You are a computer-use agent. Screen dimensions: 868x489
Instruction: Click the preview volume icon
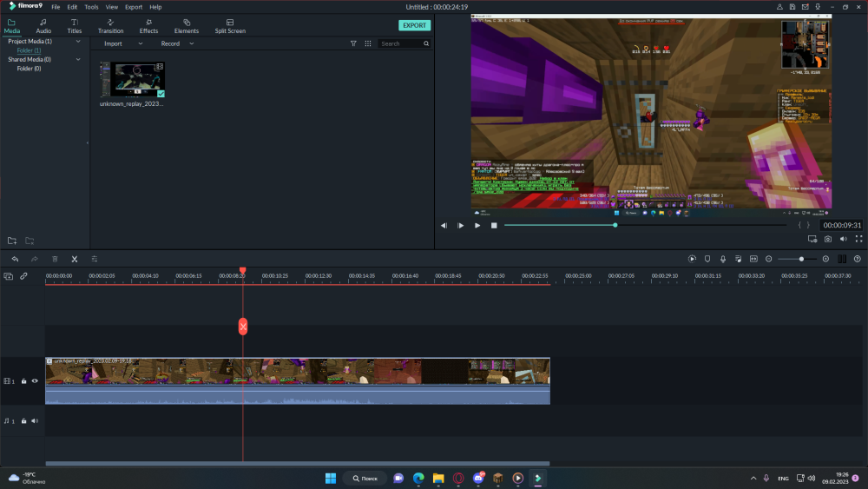pos(843,239)
